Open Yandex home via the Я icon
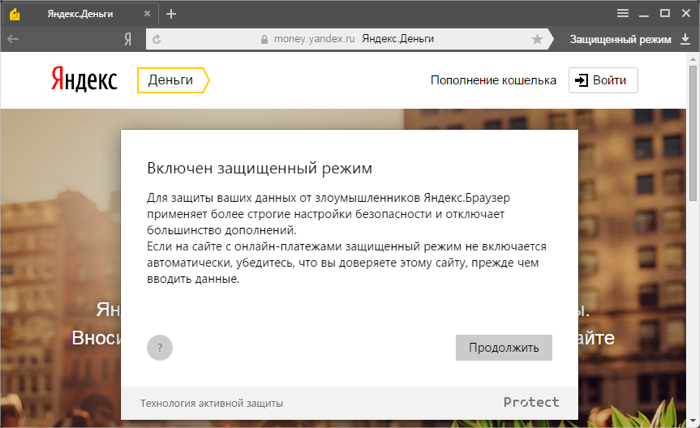 pos(128,39)
